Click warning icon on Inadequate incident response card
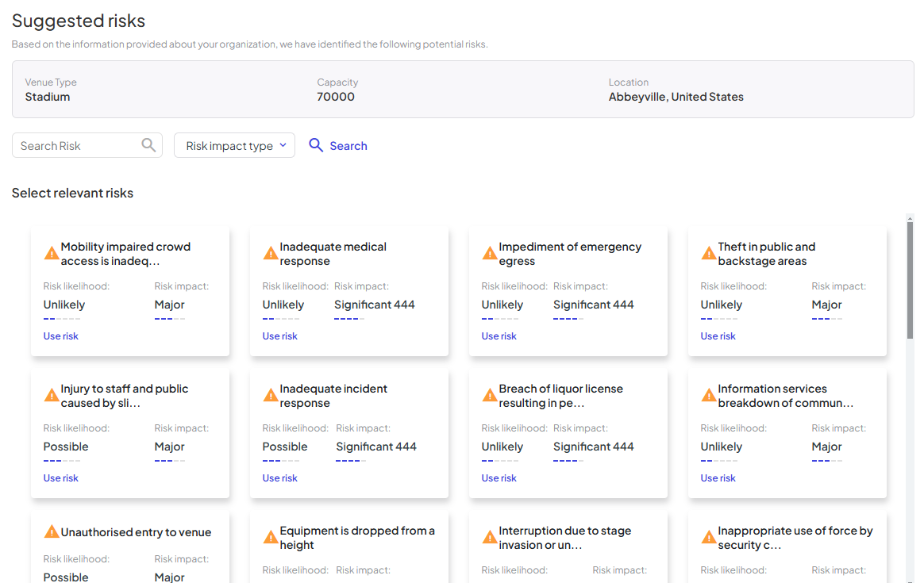 pos(271,395)
